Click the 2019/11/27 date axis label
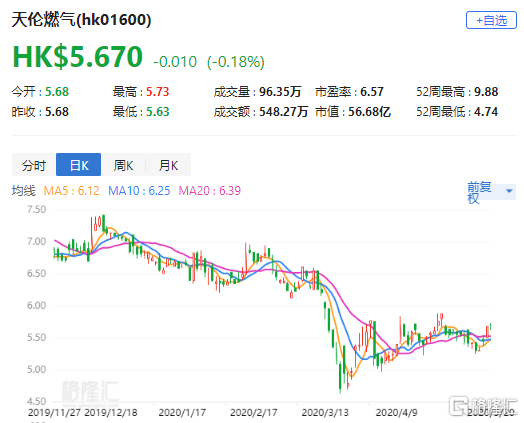Viewport: 524px width, 423px height. 54,412
